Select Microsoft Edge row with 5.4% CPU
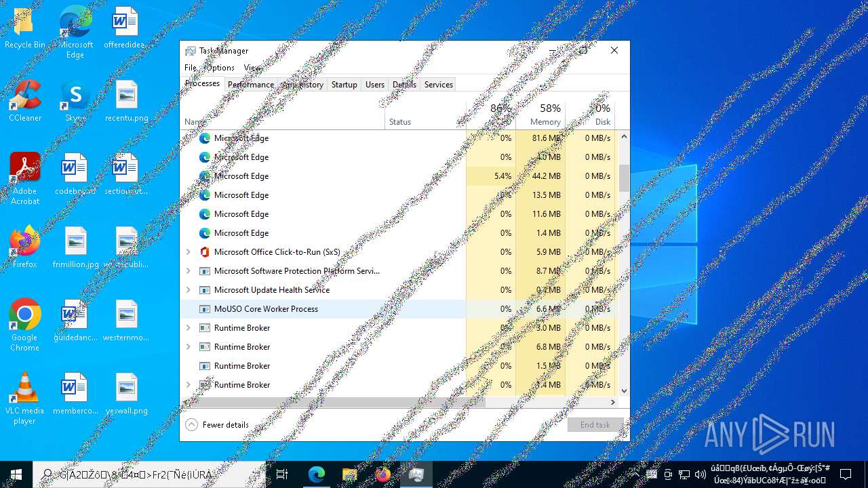Screen dimensions: 868x488 pyautogui.click(x=399, y=176)
